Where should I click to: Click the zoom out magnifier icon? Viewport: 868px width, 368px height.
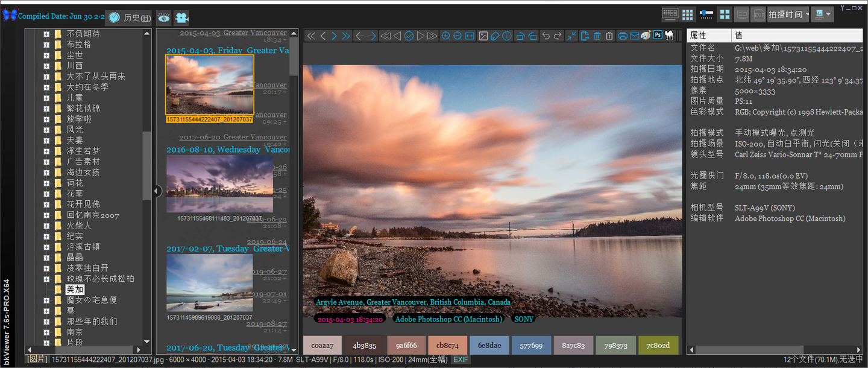click(458, 36)
